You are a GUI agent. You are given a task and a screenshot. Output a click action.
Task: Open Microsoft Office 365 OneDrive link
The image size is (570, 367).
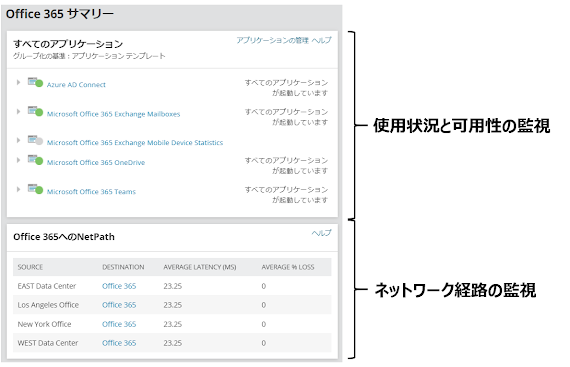click(x=96, y=162)
